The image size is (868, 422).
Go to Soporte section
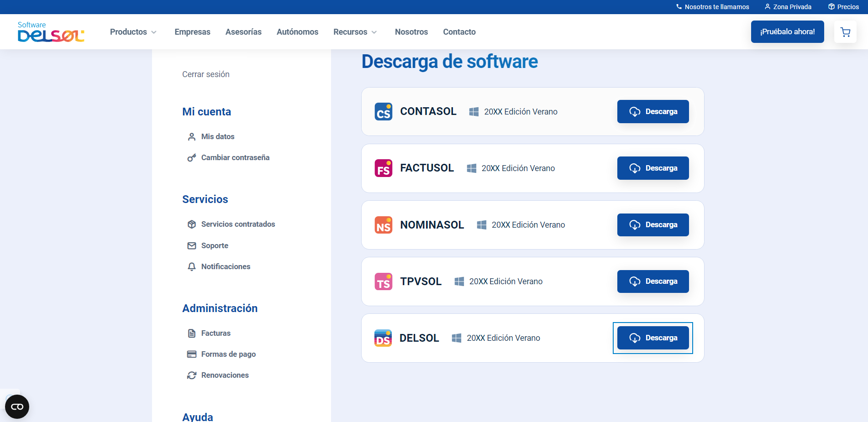(x=215, y=246)
